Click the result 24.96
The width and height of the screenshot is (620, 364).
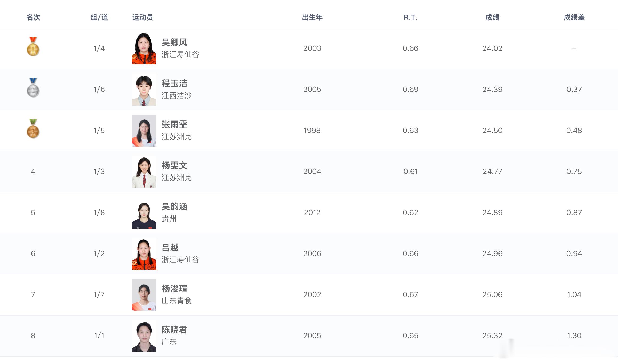tap(492, 254)
